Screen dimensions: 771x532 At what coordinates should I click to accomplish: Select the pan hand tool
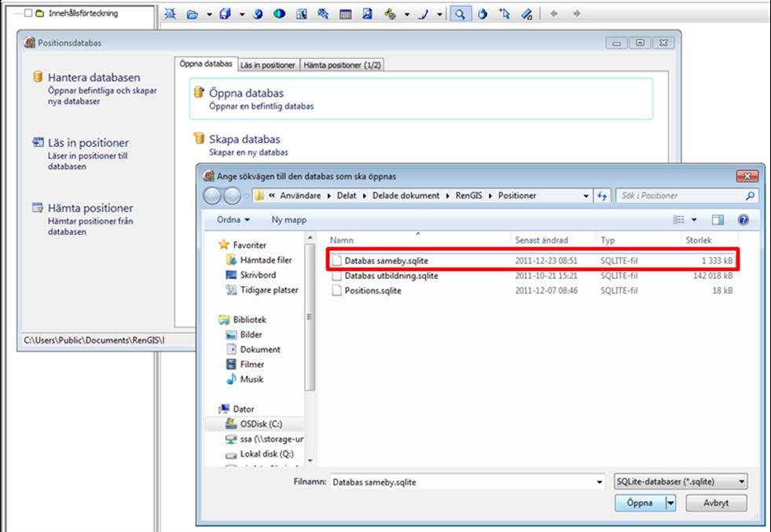[x=483, y=14]
